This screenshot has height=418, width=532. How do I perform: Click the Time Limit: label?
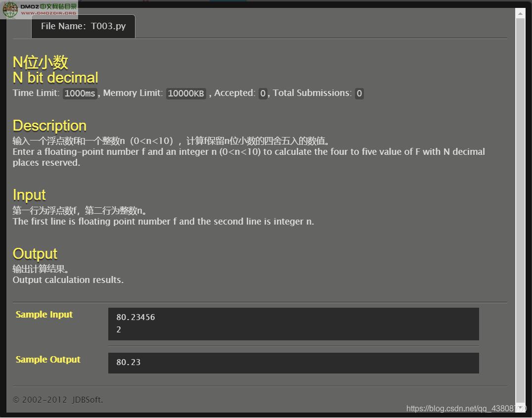point(36,93)
